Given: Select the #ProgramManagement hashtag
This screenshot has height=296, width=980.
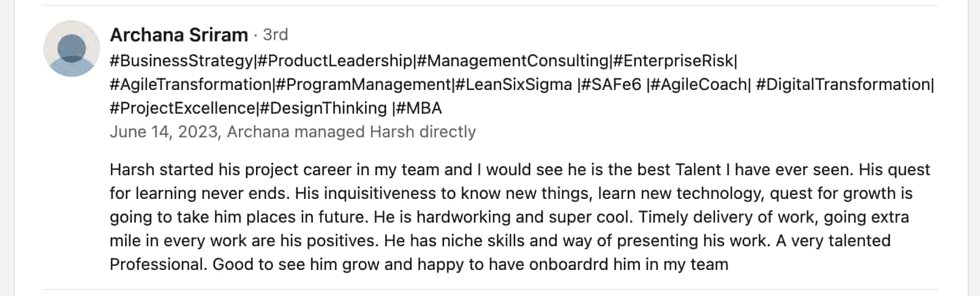Looking at the screenshot, I should point(364,85).
